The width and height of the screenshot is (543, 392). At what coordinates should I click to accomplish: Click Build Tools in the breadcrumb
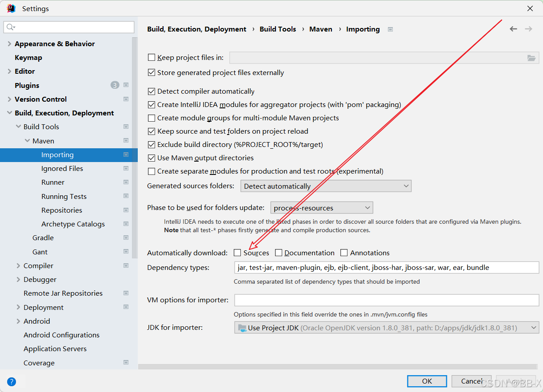point(278,29)
